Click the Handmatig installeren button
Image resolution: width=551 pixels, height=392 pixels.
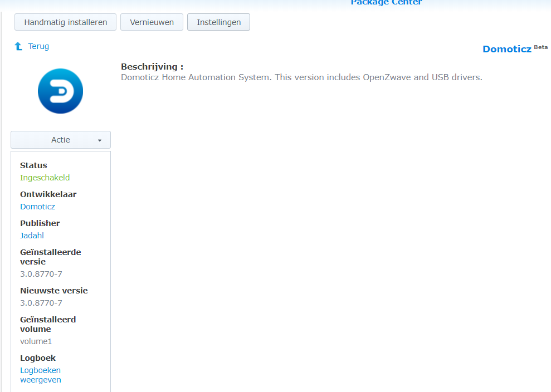(65, 22)
